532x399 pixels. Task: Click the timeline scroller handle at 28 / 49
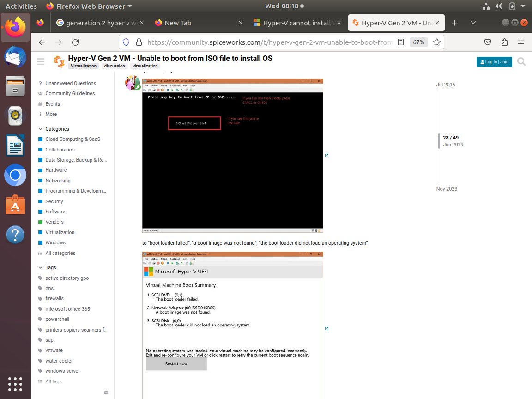439,141
